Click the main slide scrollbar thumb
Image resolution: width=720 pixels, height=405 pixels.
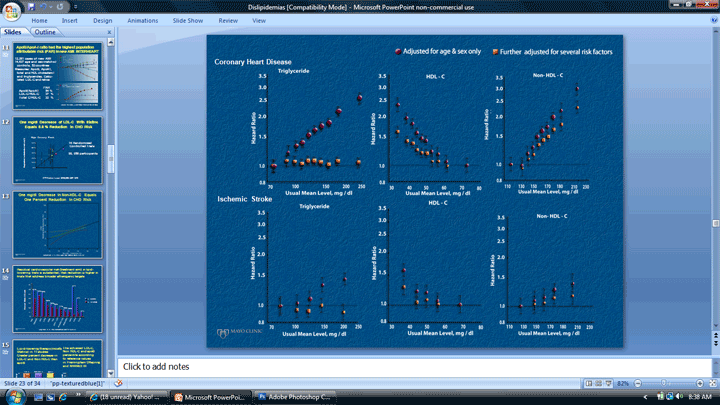[x=715, y=223]
